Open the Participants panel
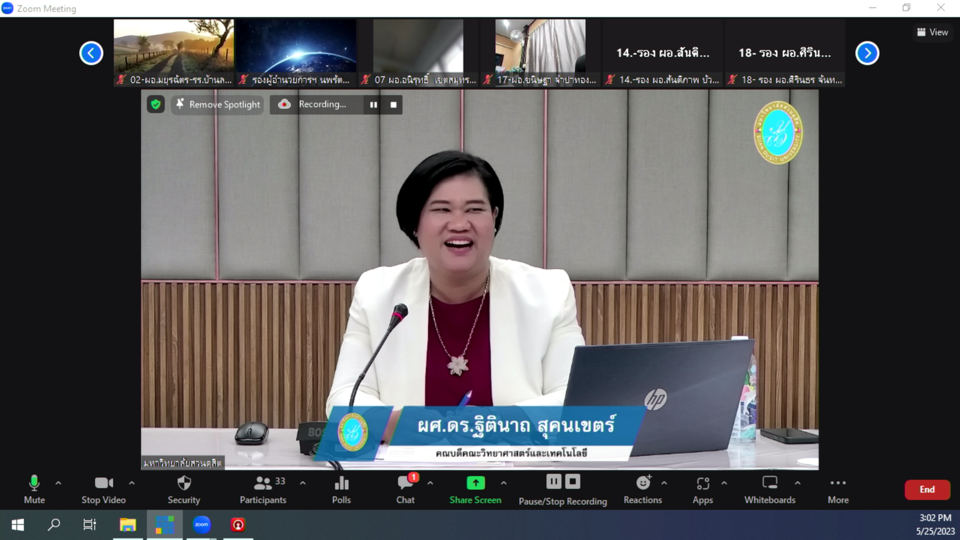This screenshot has width=960, height=540. tap(263, 490)
